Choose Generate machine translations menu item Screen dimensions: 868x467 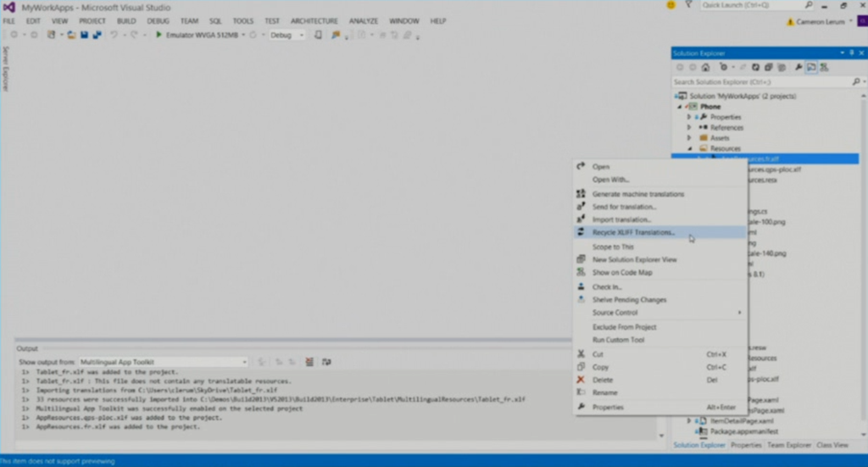(659, 194)
